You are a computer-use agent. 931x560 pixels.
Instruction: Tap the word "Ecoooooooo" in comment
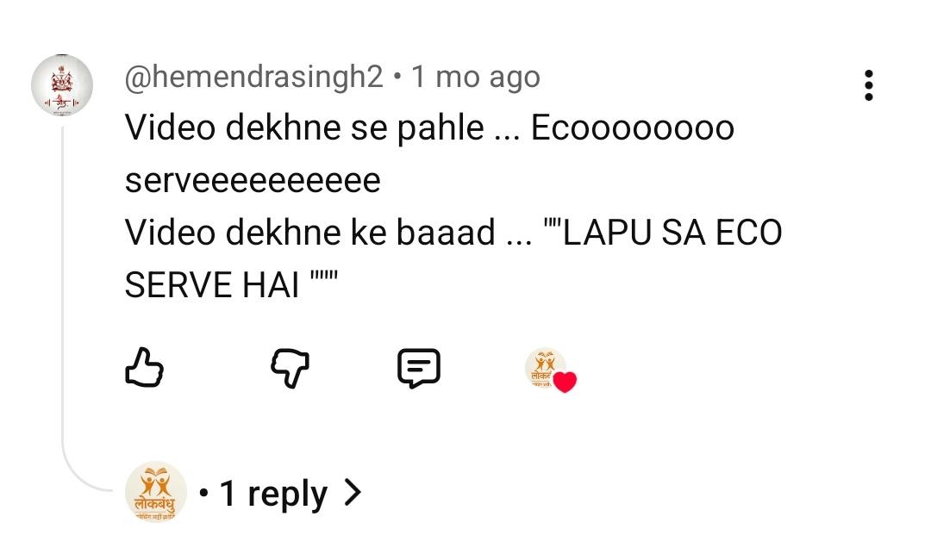633,128
